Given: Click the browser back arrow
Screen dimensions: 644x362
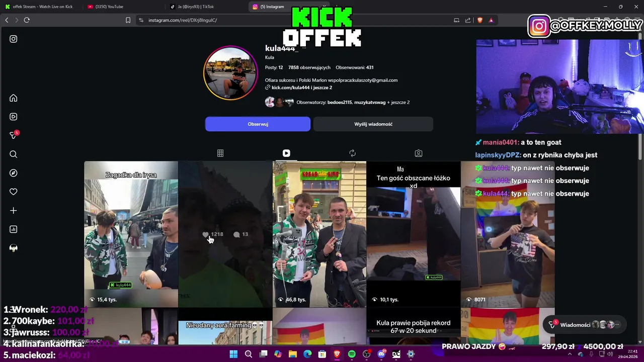Looking at the screenshot, I should point(7,20).
